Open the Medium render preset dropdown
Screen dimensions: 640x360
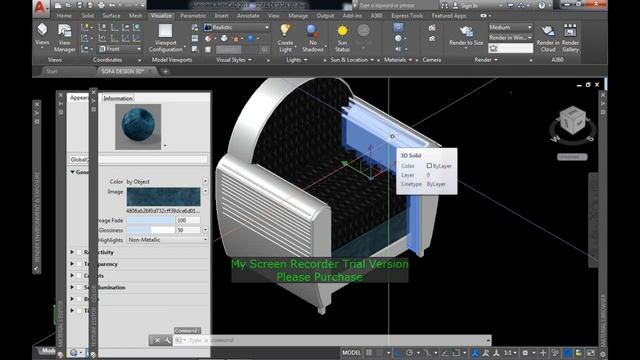(x=510, y=27)
